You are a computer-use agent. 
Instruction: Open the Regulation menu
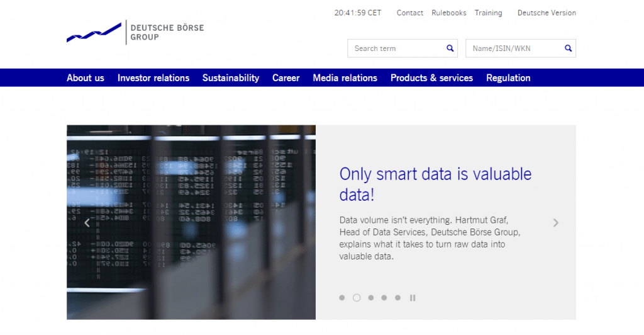pos(508,78)
